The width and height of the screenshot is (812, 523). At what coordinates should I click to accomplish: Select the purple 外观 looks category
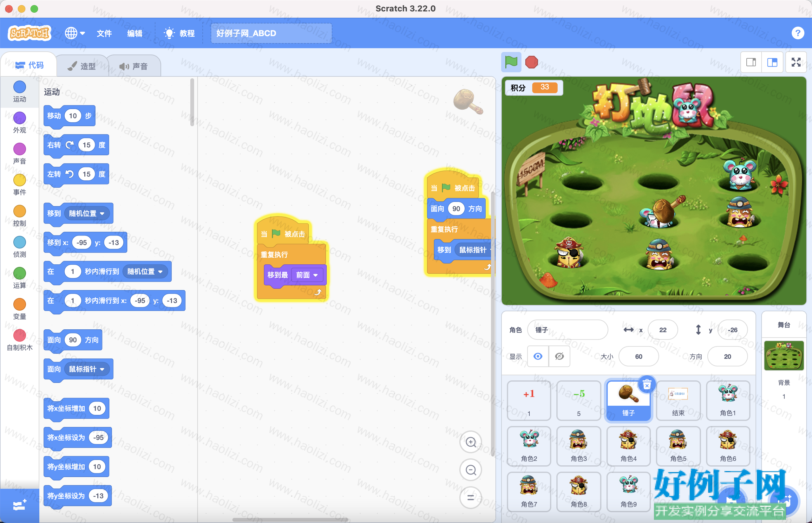coord(19,123)
